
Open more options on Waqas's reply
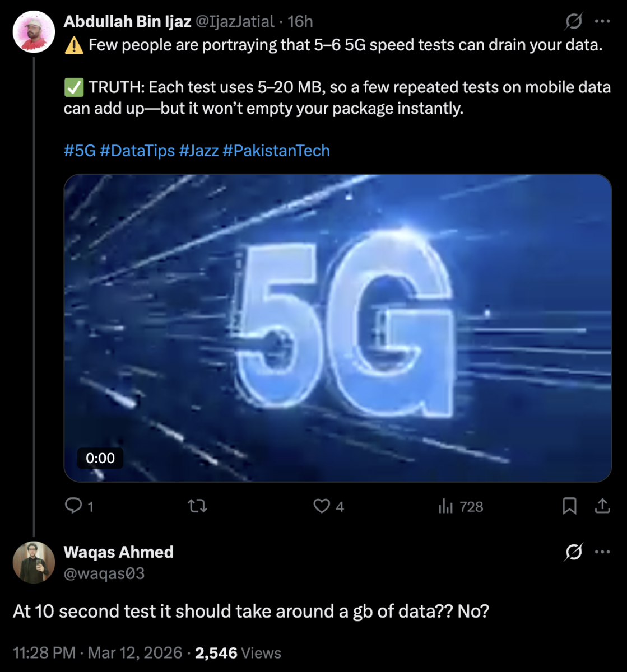(602, 552)
